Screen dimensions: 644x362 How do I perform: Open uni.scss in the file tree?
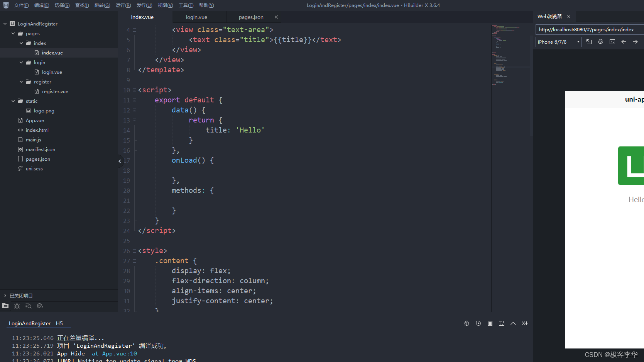click(x=34, y=168)
